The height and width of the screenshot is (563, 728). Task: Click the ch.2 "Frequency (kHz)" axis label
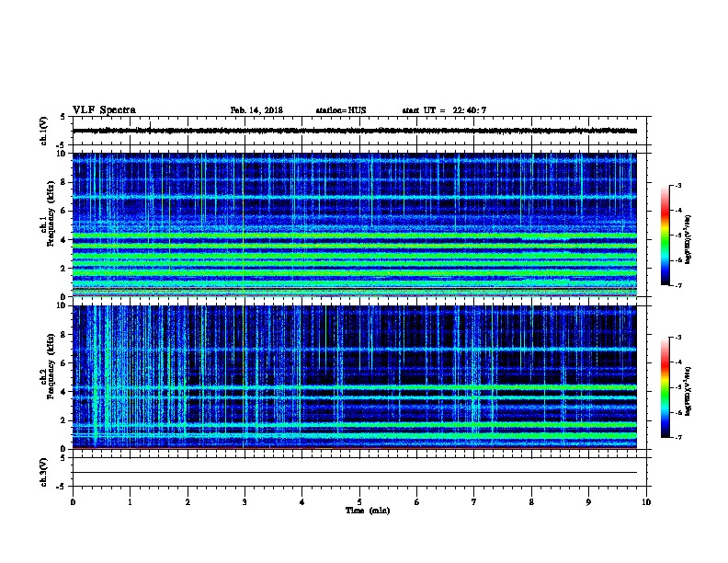point(51,365)
